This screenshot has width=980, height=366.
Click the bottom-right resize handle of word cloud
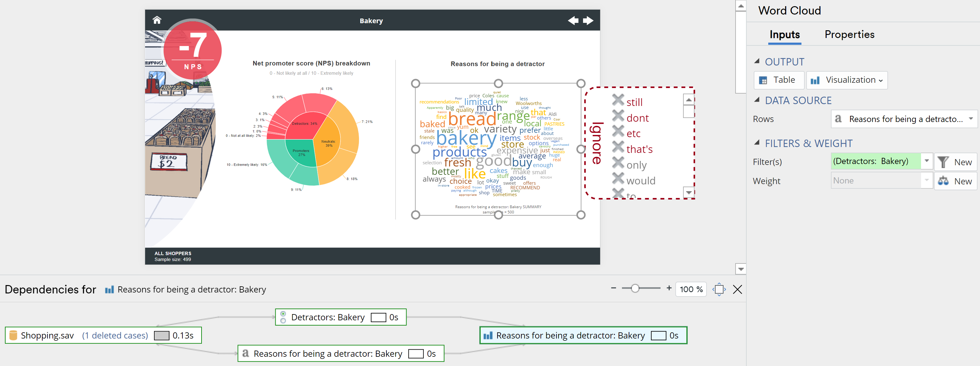(581, 215)
